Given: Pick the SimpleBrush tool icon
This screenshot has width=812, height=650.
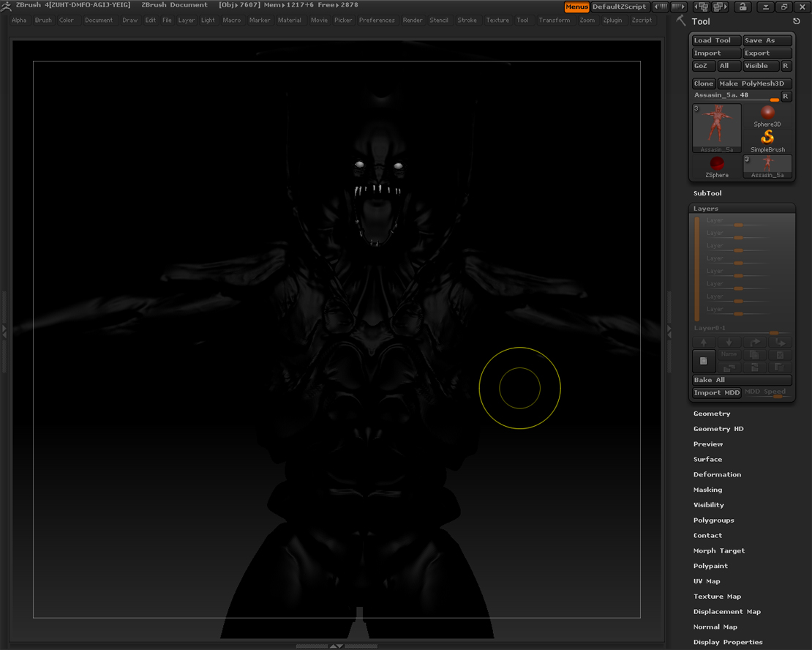Looking at the screenshot, I should (767, 138).
